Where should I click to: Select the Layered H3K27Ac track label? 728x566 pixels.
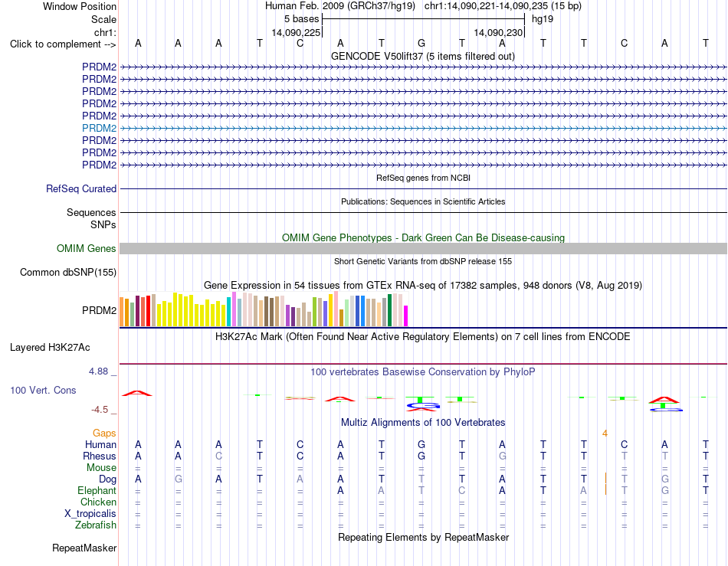tap(50, 347)
